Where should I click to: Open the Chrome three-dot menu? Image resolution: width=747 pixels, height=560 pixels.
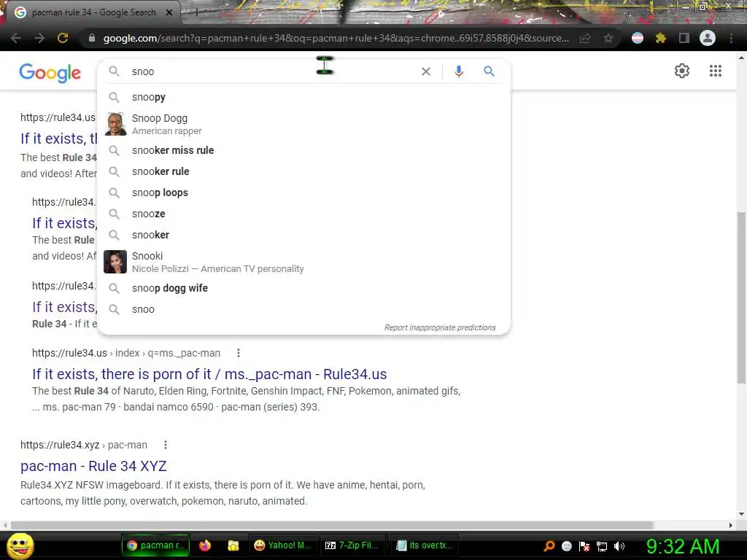click(x=731, y=38)
